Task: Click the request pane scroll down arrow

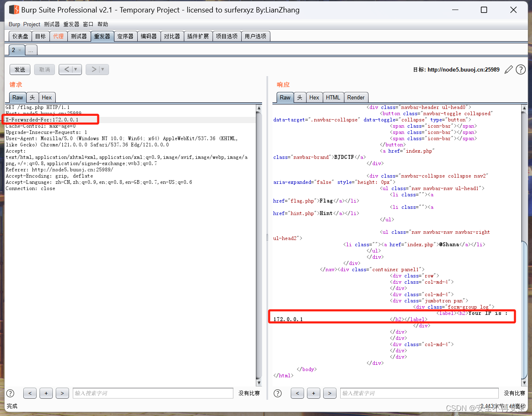Action: click(259, 383)
